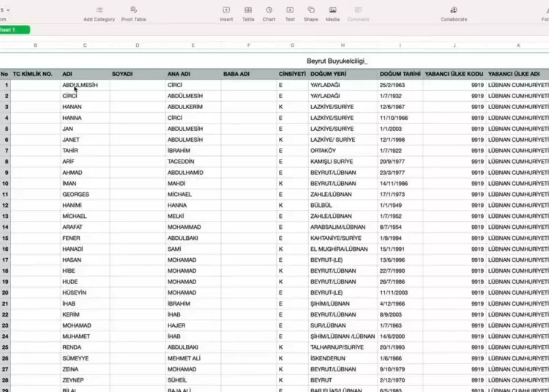Select the HAJER cell

coord(193,325)
